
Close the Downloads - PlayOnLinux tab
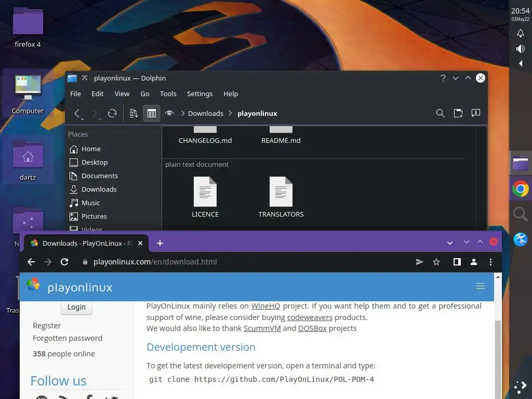pyautogui.click(x=140, y=243)
